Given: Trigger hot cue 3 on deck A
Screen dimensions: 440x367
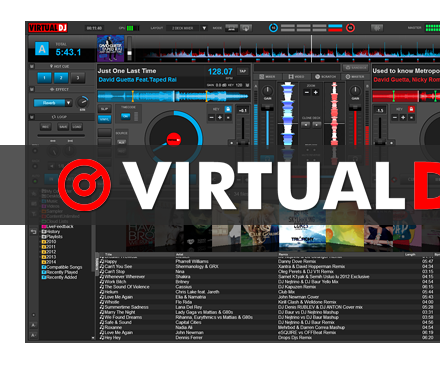Looking at the screenshot, I should click(x=78, y=78).
